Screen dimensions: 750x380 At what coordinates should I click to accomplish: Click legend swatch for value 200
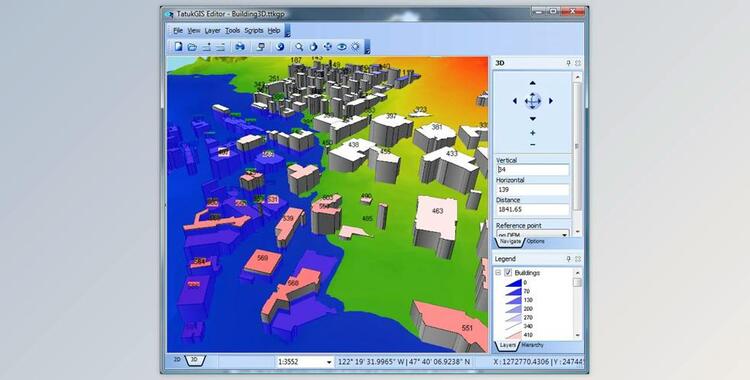[x=513, y=309]
